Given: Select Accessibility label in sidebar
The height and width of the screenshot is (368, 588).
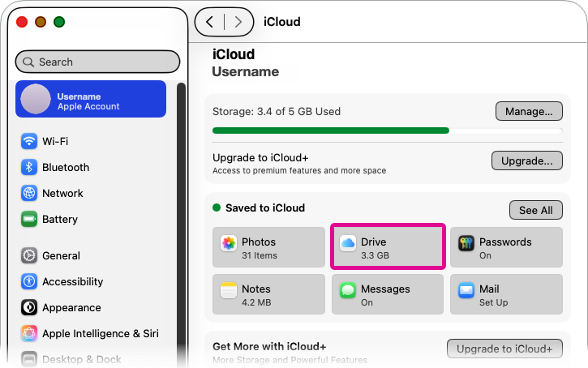Looking at the screenshot, I should [x=73, y=281].
